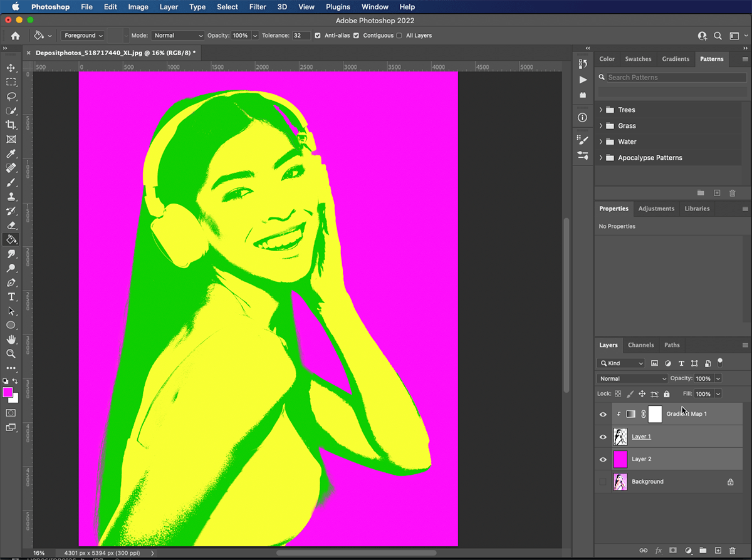The height and width of the screenshot is (560, 752).
Task: Open the Mode dropdown in options bar
Action: coord(177,36)
